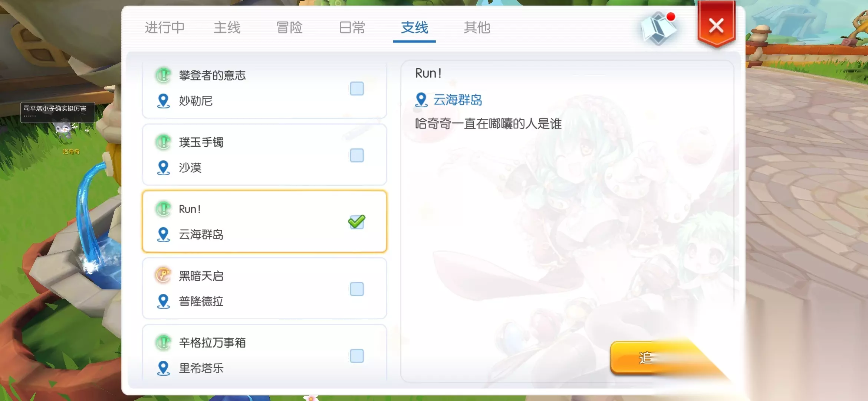Screen dimensions: 868x401
Task: Click the orange quest icon of 黑暗天启
Action: tap(163, 276)
